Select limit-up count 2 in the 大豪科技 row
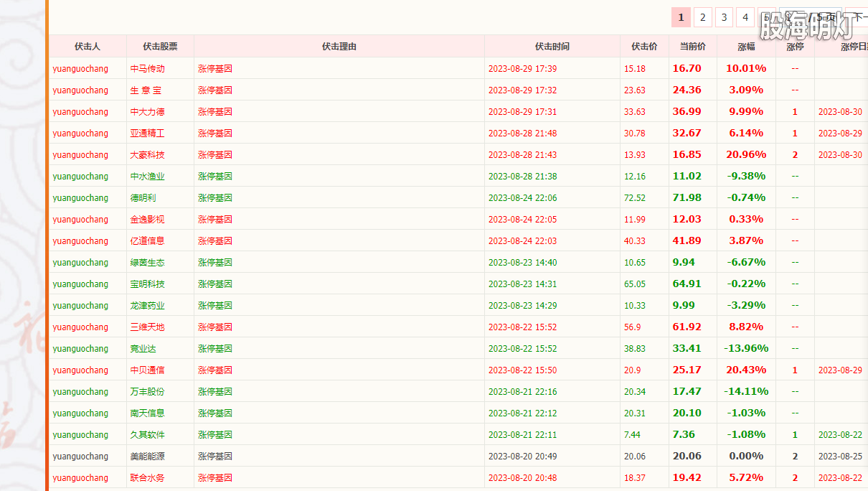This screenshot has height=491, width=868. click(x=795, y=155)
